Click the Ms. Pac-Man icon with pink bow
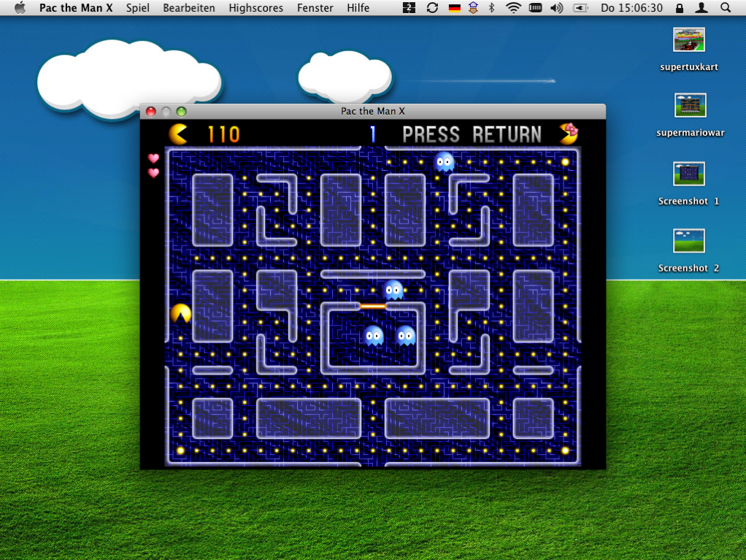This screenshot has width=746, height=560. [x=568, y=134]
